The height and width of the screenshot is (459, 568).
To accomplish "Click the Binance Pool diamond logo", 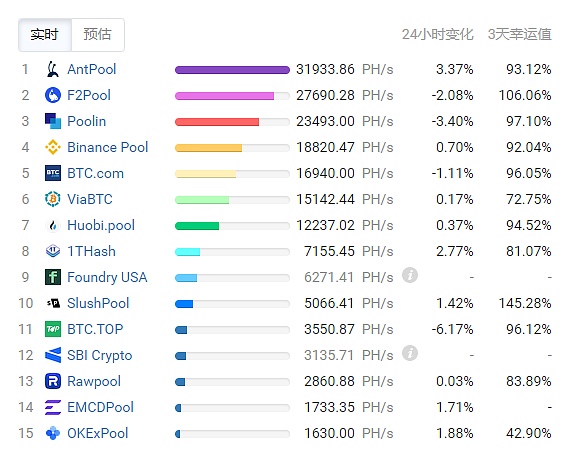I will [x=53, y=147].
